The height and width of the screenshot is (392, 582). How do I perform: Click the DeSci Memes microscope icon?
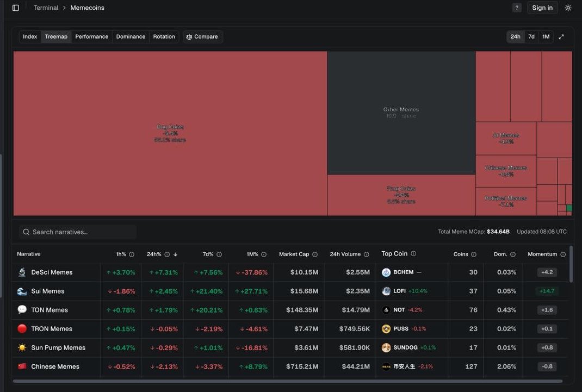click(x=22, y=272)
